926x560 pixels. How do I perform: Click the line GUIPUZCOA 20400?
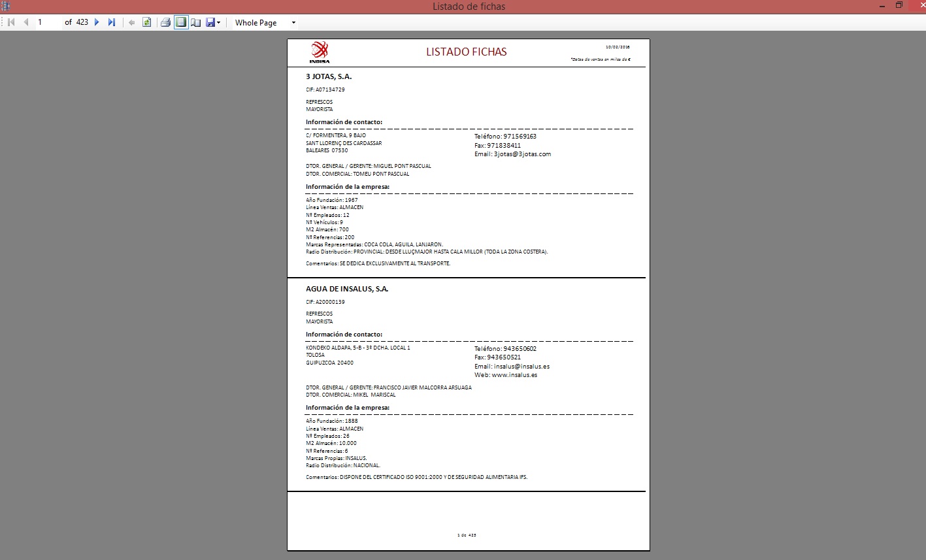coord(330,363)
